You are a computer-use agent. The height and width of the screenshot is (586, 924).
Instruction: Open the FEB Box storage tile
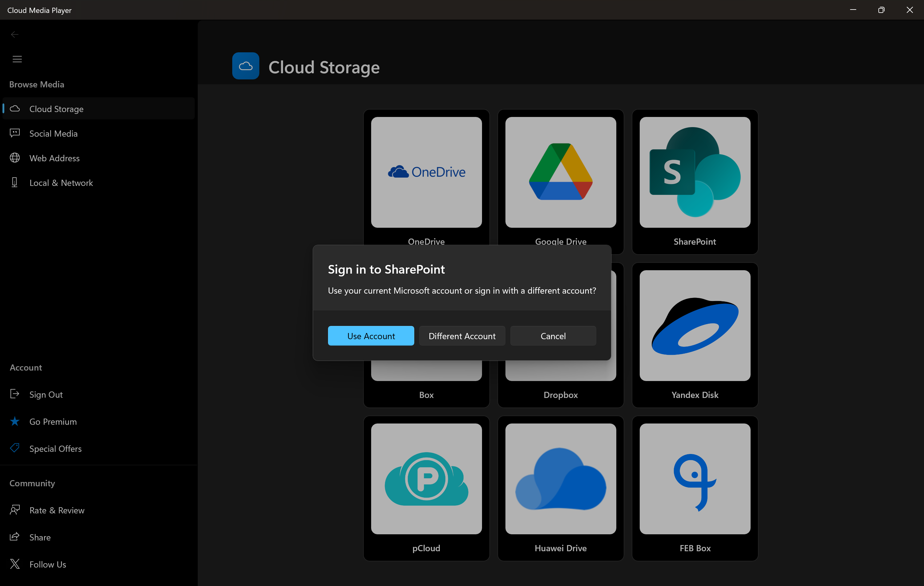(695, 488)
